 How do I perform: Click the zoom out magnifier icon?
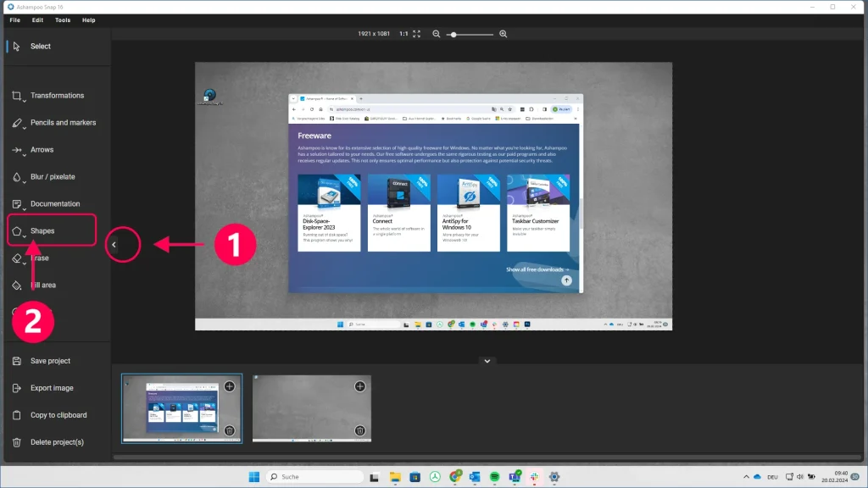pos(437,34)
